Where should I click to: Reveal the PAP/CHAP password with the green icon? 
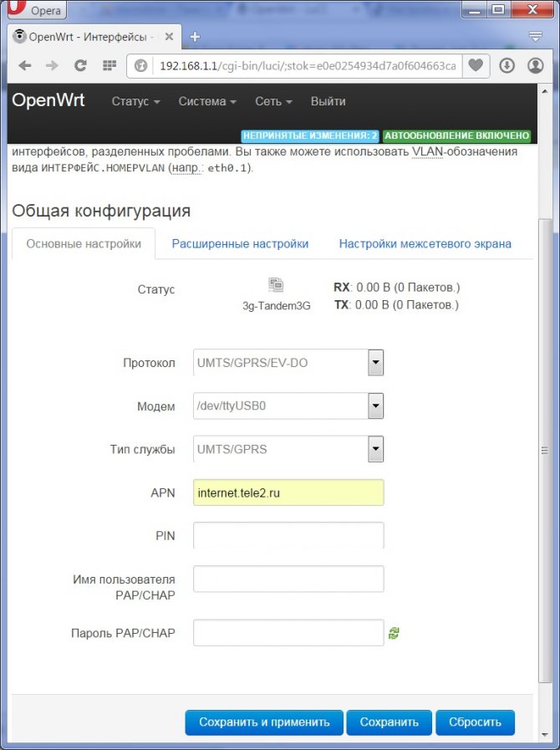[394, 633]
